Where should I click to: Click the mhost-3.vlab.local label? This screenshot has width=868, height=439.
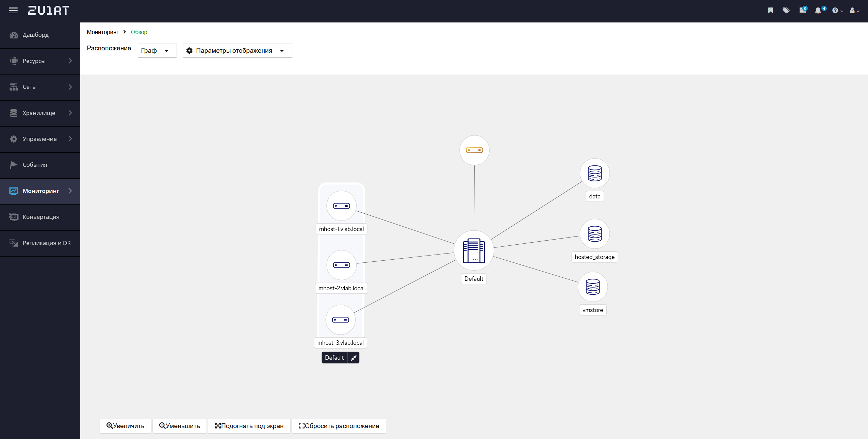coord(341,343)
